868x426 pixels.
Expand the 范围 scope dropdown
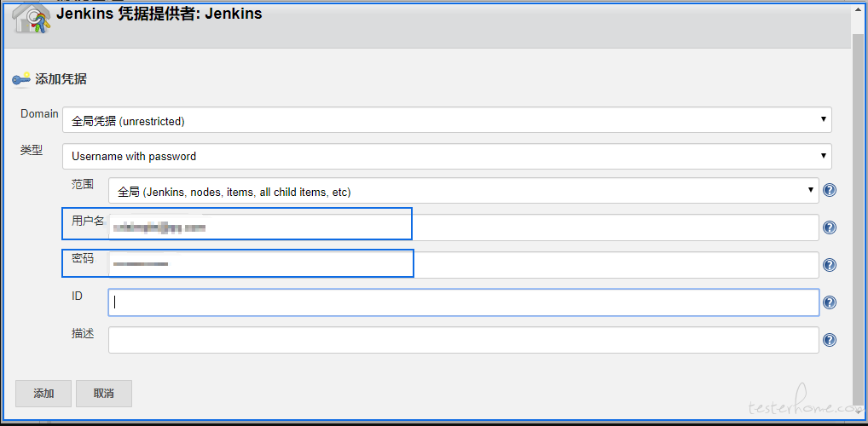tap(463, 191)
